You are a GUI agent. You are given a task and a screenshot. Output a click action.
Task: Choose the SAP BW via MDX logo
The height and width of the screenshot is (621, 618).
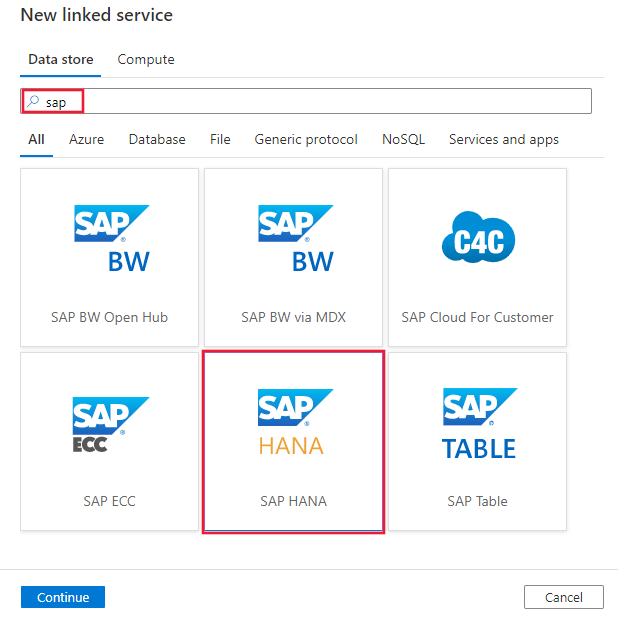pos(295,240)
